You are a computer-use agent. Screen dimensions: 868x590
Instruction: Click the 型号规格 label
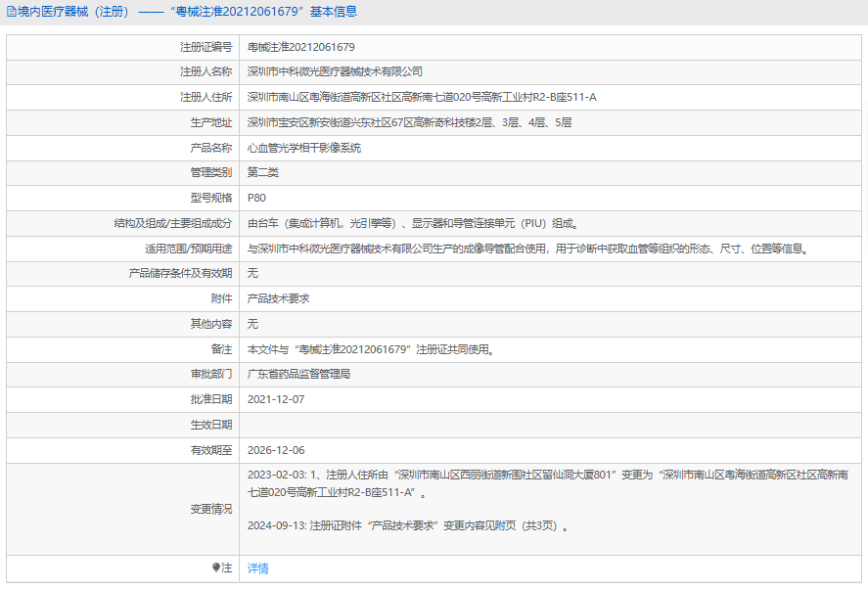211,199
